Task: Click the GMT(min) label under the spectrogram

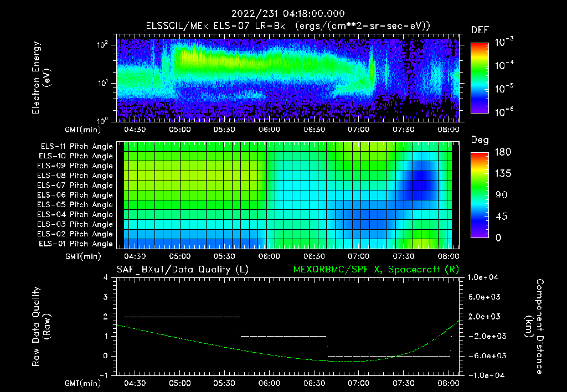Action: (83, 130)
